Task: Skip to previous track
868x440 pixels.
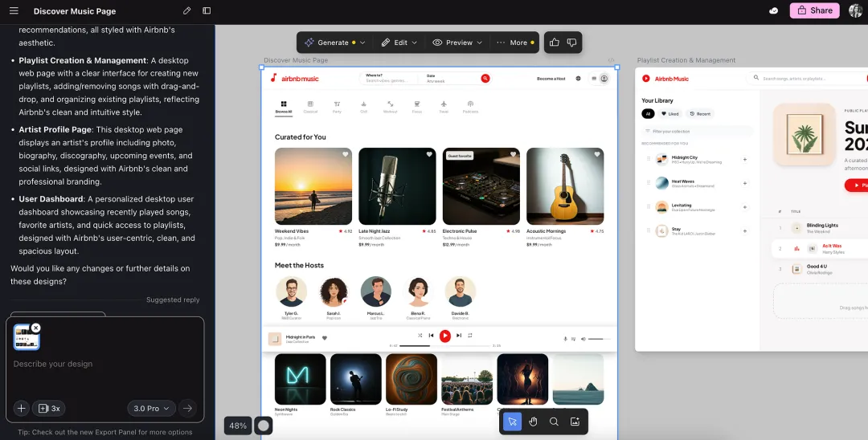Action: coord(432,336)
